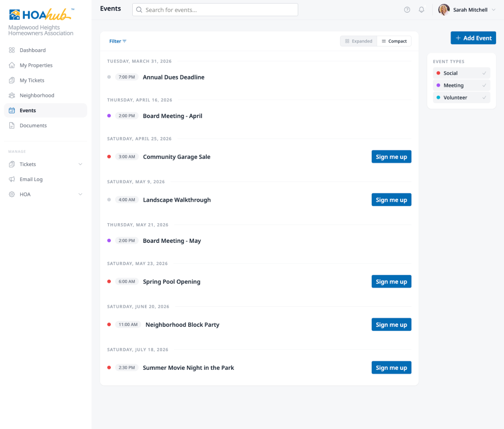
Task: Toggle the Social event type filter
Action: click(x=461, y=73)
